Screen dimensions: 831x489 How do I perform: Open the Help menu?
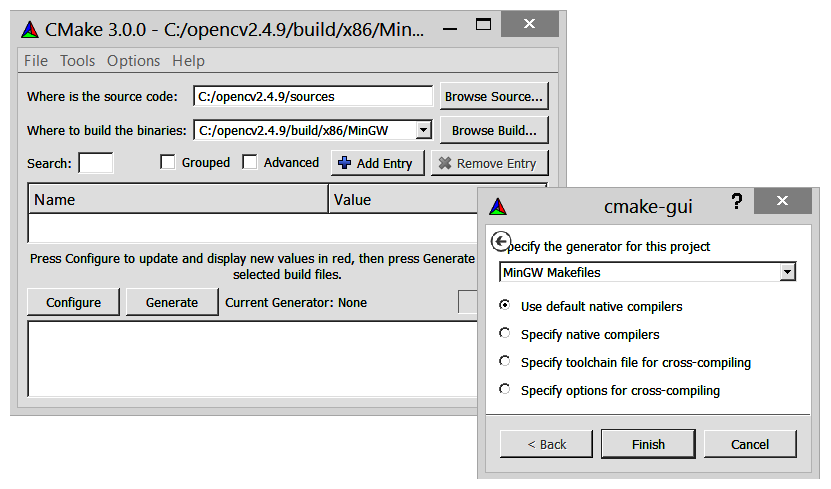tap(188, 61)
